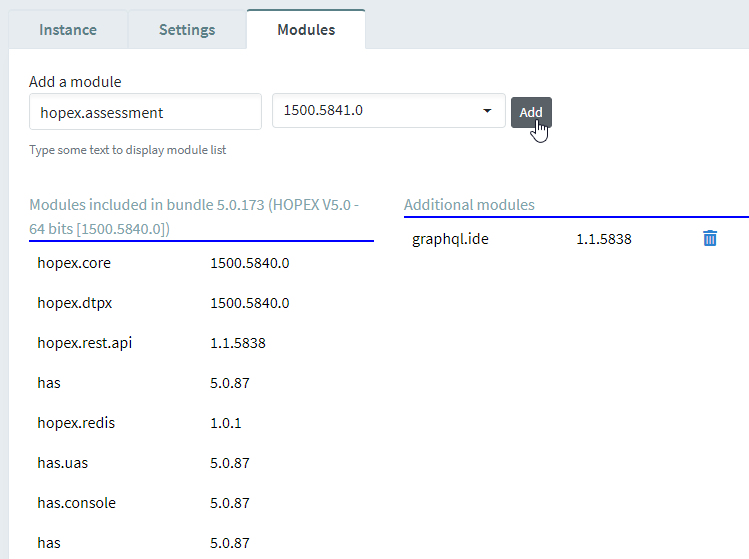
Task: Select the hopex.core module row
Action: click(74, 263)
